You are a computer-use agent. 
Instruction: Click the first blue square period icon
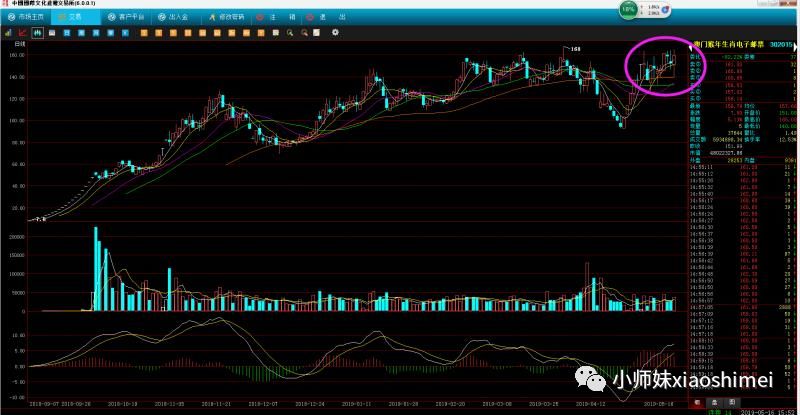pyautogui.click(x=67, y=33)
